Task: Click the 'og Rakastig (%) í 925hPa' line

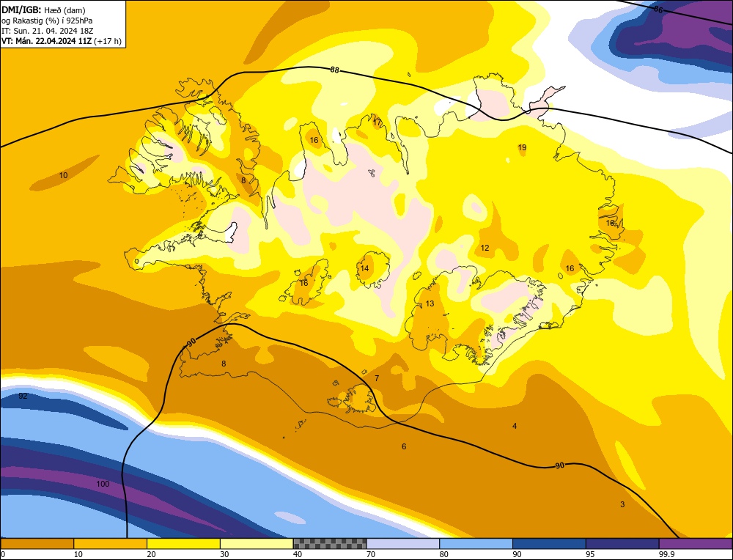Action: 47,21
